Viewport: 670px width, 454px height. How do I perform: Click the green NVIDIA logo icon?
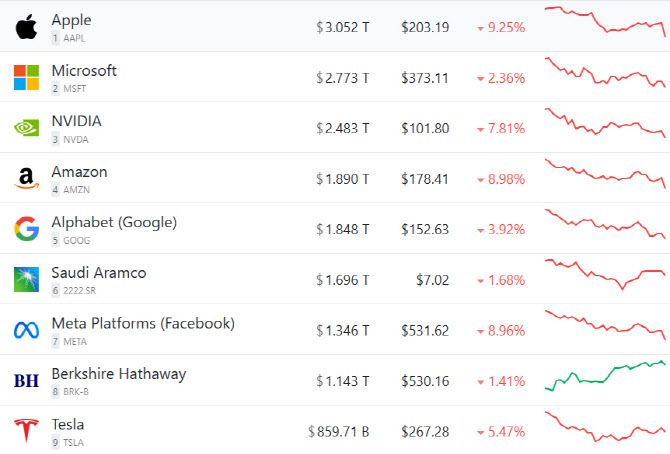26,128
